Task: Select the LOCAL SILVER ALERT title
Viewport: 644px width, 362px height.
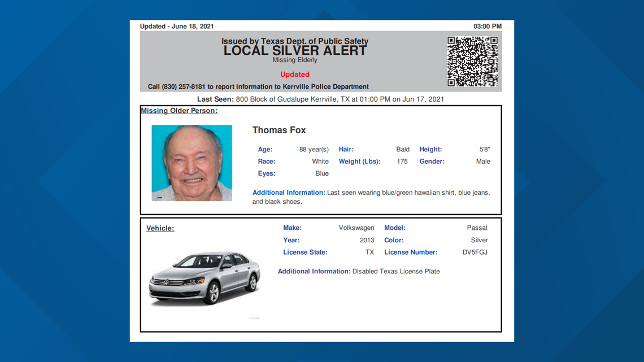Action: (x=295, y=50)
